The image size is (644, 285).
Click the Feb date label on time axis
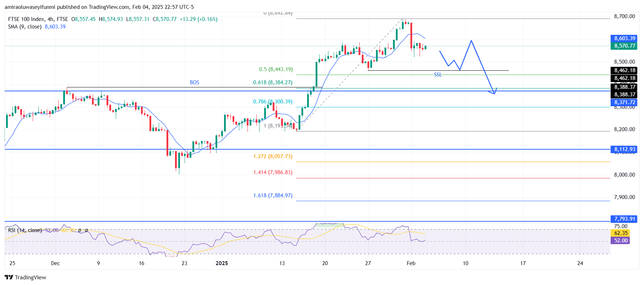click(x=411, y=263)
